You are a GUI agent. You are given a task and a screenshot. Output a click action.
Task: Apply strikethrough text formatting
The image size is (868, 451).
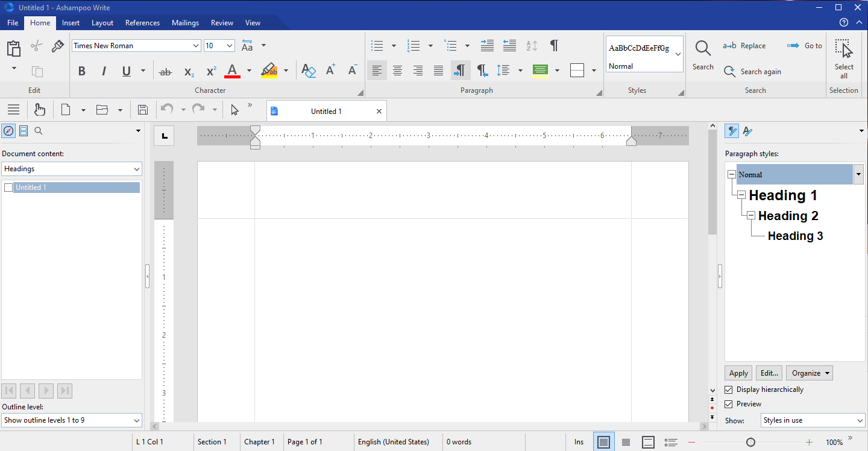[165, 71]
